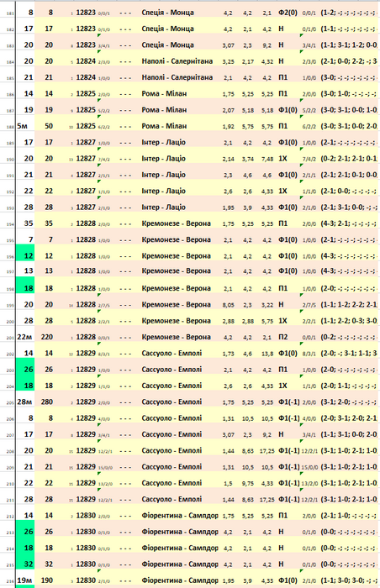Click score list '(0-2; 2-1; 2-1; 0-1' in row 190
The height and width of the screenshot is (588, 380).
tap(349, 158)
